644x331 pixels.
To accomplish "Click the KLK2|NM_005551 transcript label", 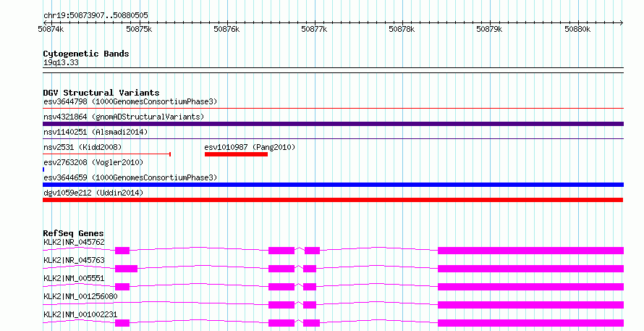I will click(74, 278).
